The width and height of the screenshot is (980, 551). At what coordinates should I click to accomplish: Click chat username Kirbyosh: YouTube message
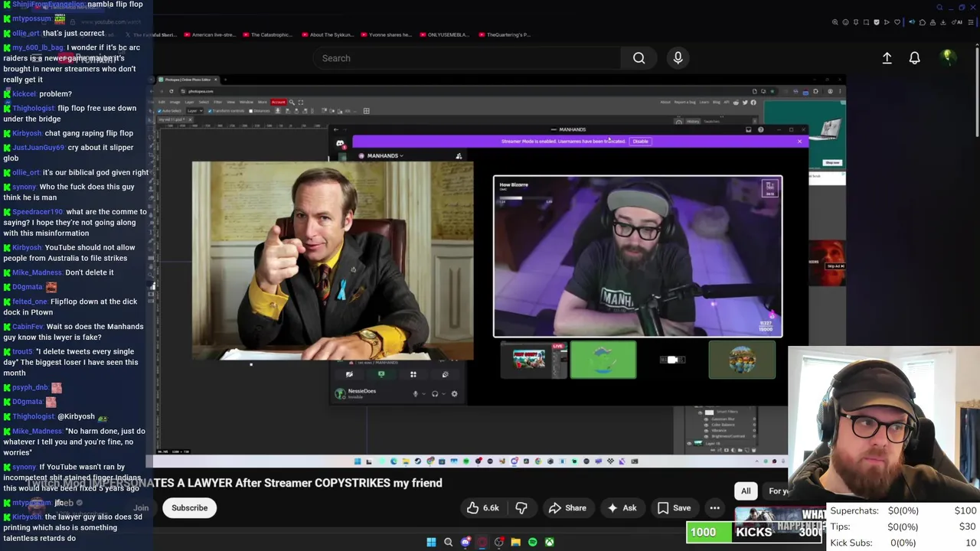[x=27, y=248]
